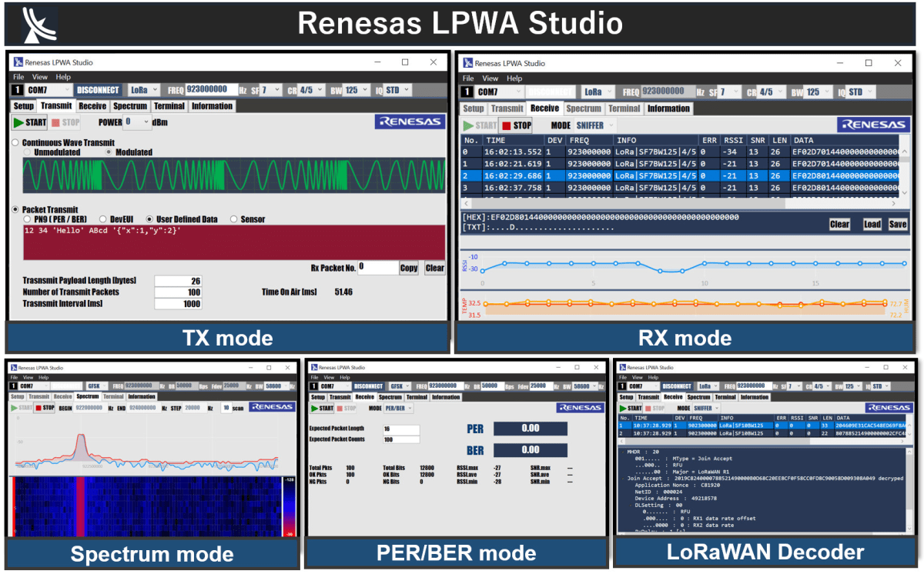
Task: Click Clear button in TX window
Action: 434,268
